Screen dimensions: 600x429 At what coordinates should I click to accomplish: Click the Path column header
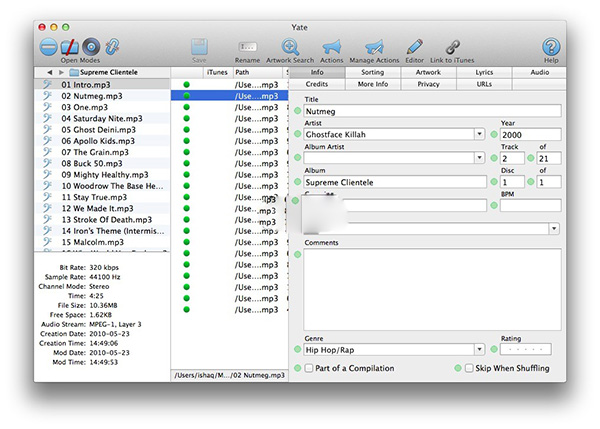click(x=244, y=72)
